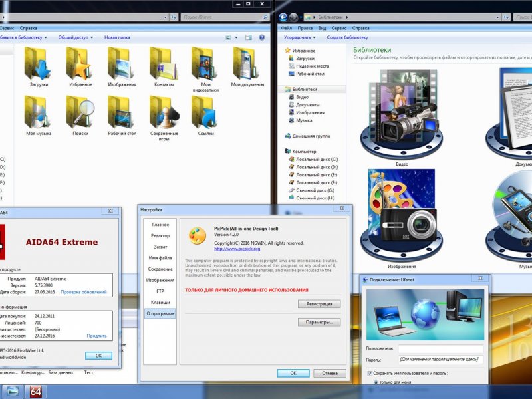Viewport: 532px width, 399px height.
Task: Go forward in the Библиотеки Explorer window
Action: [293, 17]
